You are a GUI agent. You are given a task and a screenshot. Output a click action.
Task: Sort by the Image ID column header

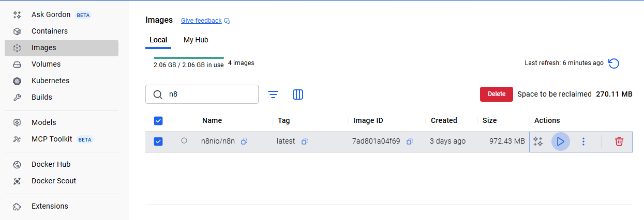pyautogui.click(x=368, y=120)
